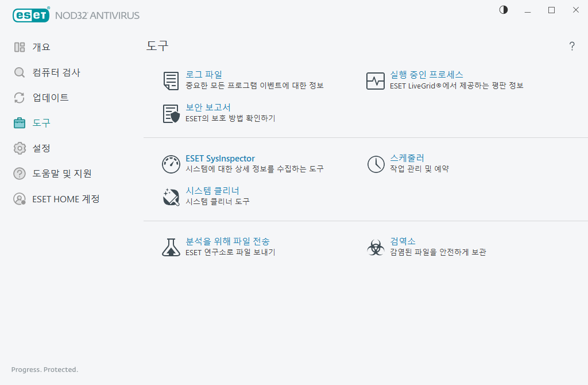Click the 시스템 클리너 broom icon
Viewport: 588px width, 385px height.
click(171, 197)
